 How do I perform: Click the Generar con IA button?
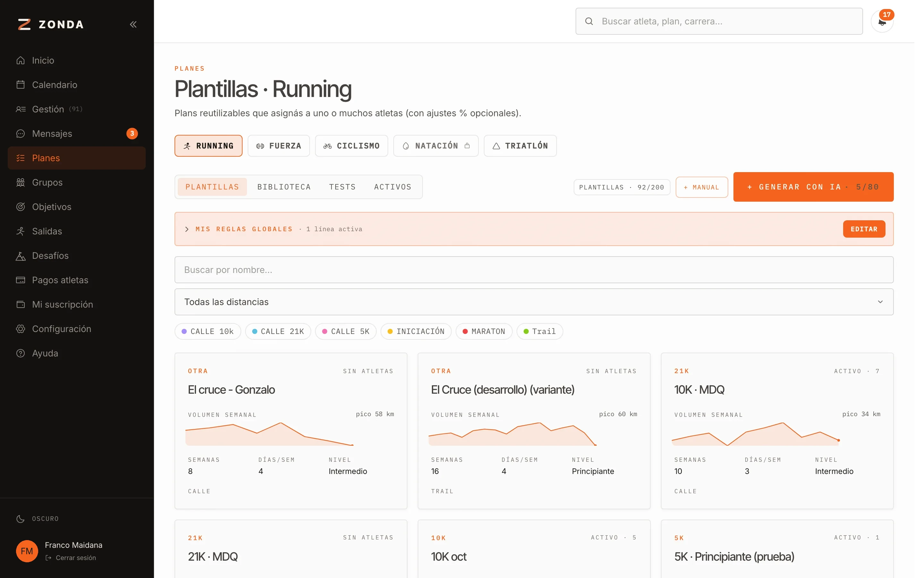[813, 187]
